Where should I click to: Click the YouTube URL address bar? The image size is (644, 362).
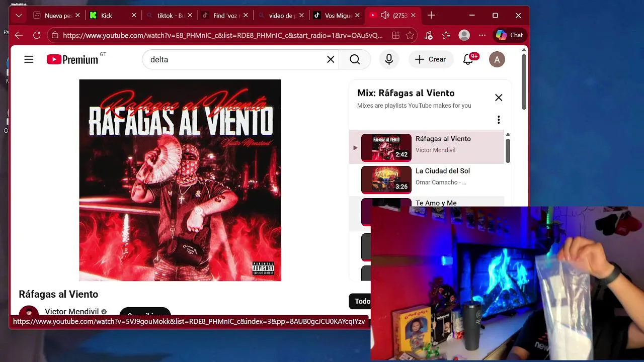[x=222, y=35]
